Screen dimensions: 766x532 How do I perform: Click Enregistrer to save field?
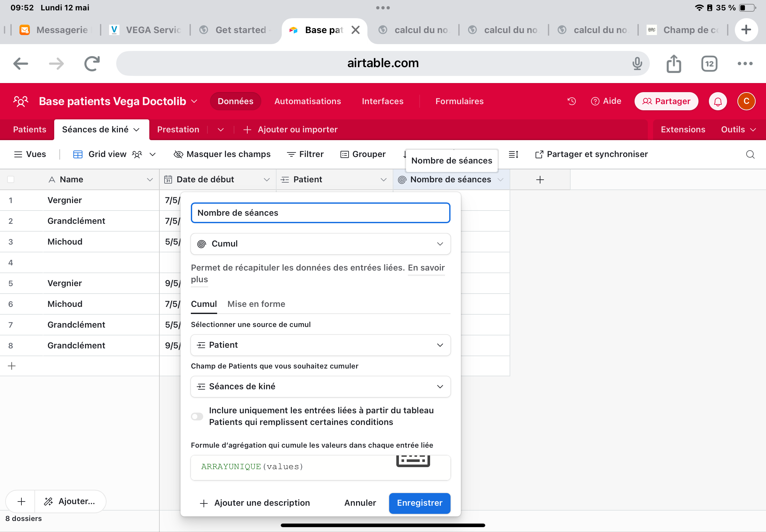coord(420,503)
